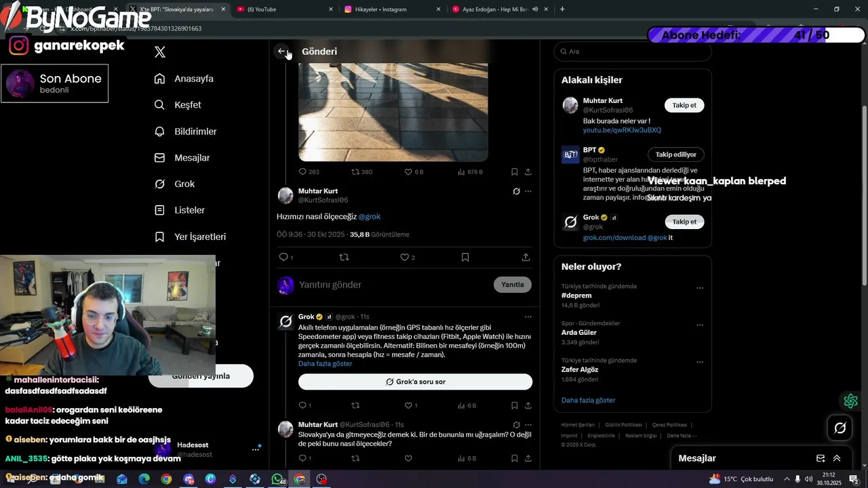Switch to the YouTube browser tab
The height and width of the screenshot is (488, 868).
285,9
